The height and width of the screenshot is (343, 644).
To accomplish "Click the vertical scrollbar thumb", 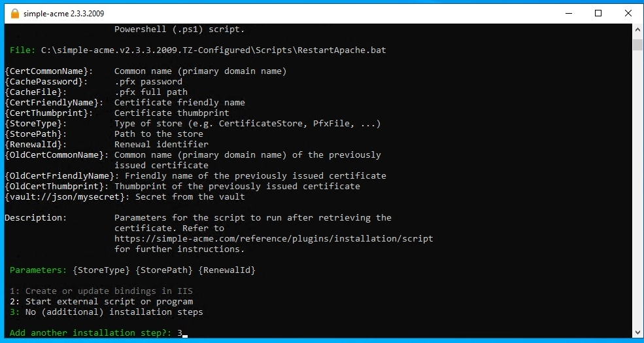I will pyautogui.click(x=637, y=44).
